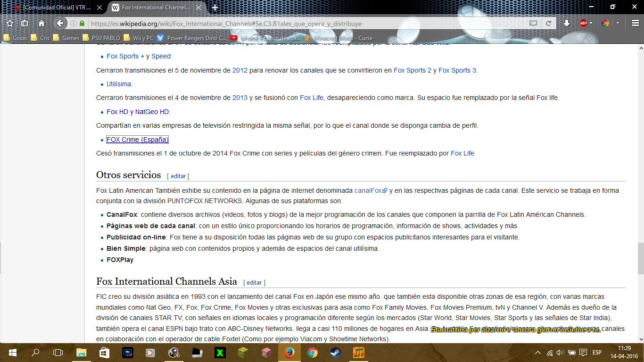
Task: Click the page's vertical scrollbar thumb
Action: (640, 258)
